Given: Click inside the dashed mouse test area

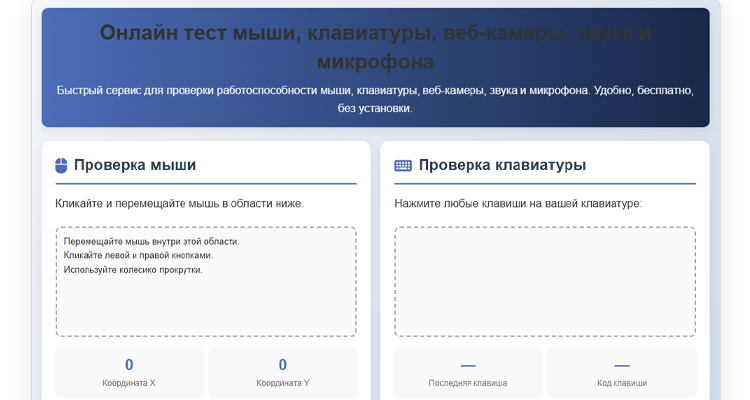Looking at the screenshot, I should (x=206, y=282).
